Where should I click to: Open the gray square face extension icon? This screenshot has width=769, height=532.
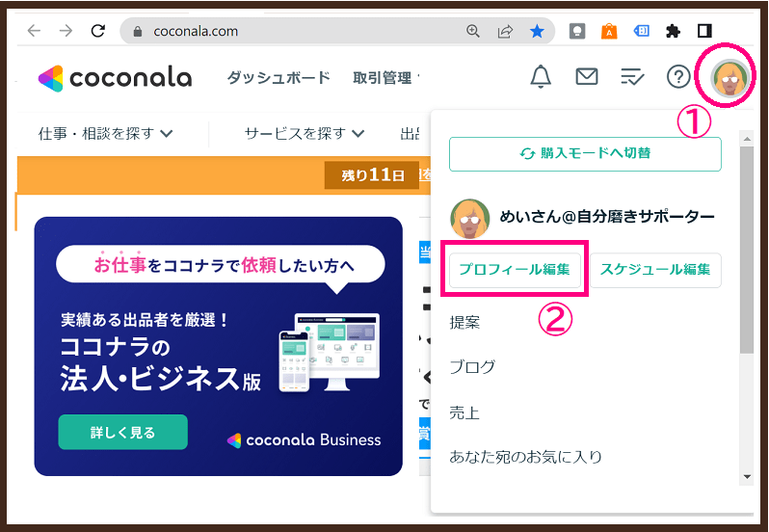pyautogui.click(x=577, y=32)
